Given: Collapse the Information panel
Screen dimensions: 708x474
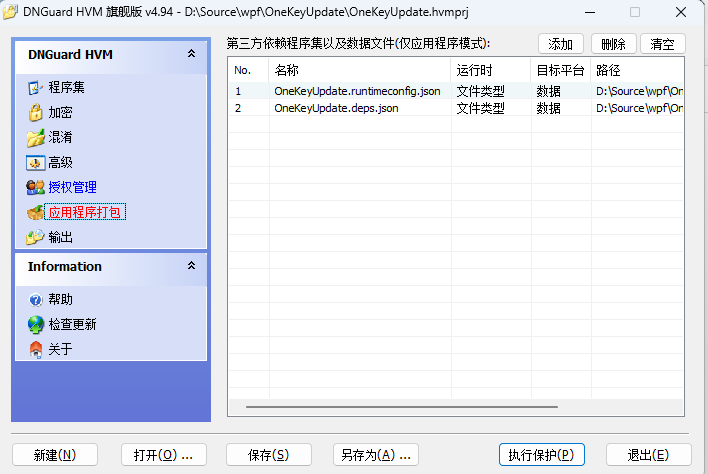Looking at the screenshot, I should pyautogui.click(x=191, y=265).
